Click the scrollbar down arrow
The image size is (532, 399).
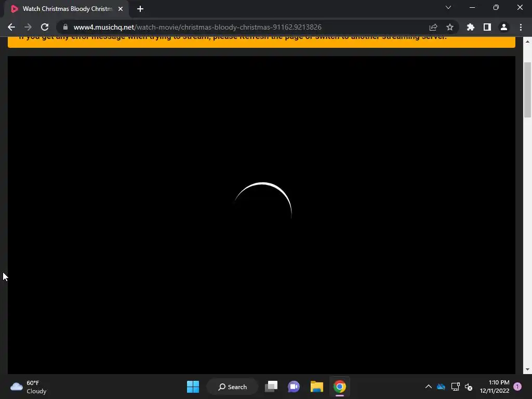click(x=528, y=369)
